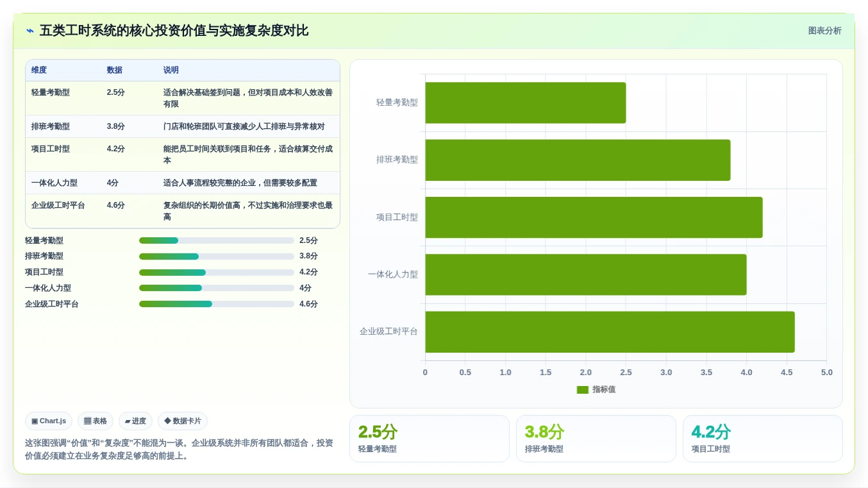The image size is (868, 488).
Task: Click the 企业级工时平台 y-axis label
Action: click(x=388, y=332)
